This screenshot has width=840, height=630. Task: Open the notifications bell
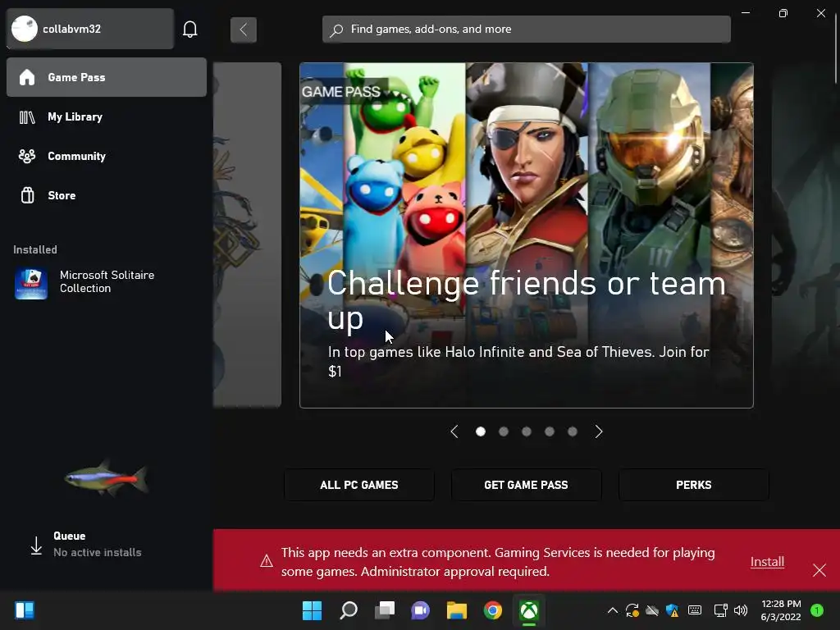pyautogui.click(x=190, y=29)
